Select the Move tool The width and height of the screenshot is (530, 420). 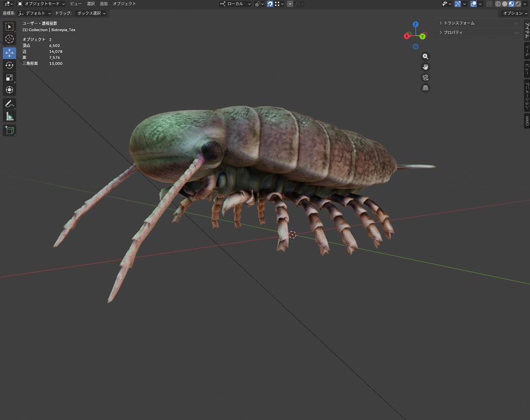point(9,53)
